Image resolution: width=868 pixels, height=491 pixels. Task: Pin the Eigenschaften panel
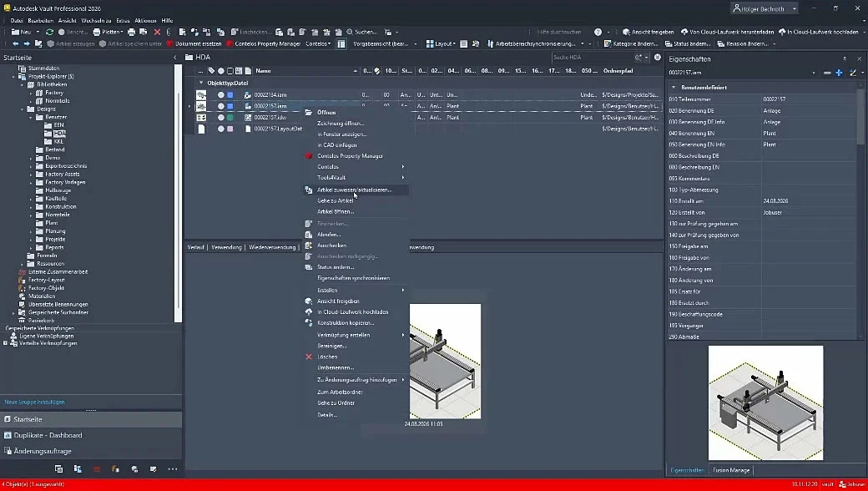pyautogui.click(x=845, y=58)
